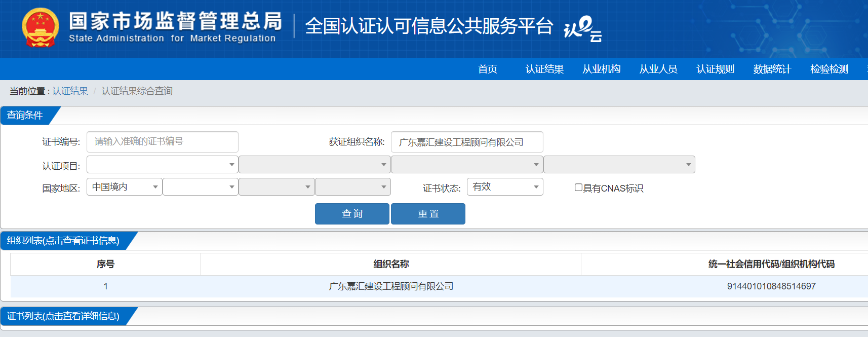Tick the 具有CNAS标识 checkbox
This screenshot has height=337, width=868.
[x=578, y=188]
